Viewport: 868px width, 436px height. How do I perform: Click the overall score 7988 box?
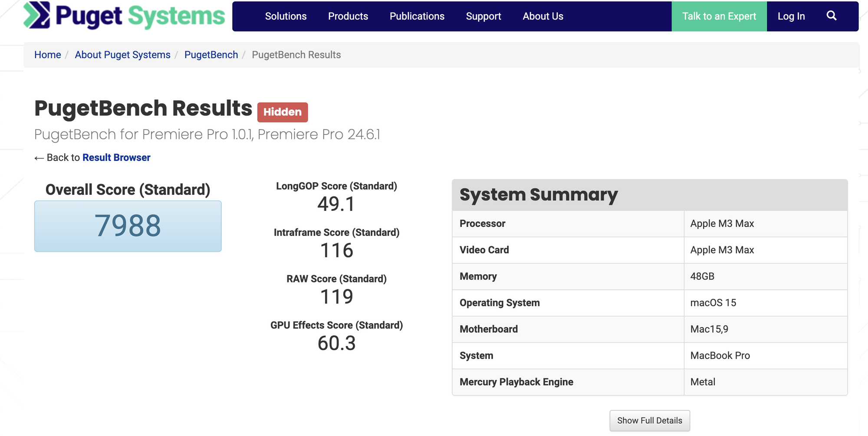pos(128,226)
